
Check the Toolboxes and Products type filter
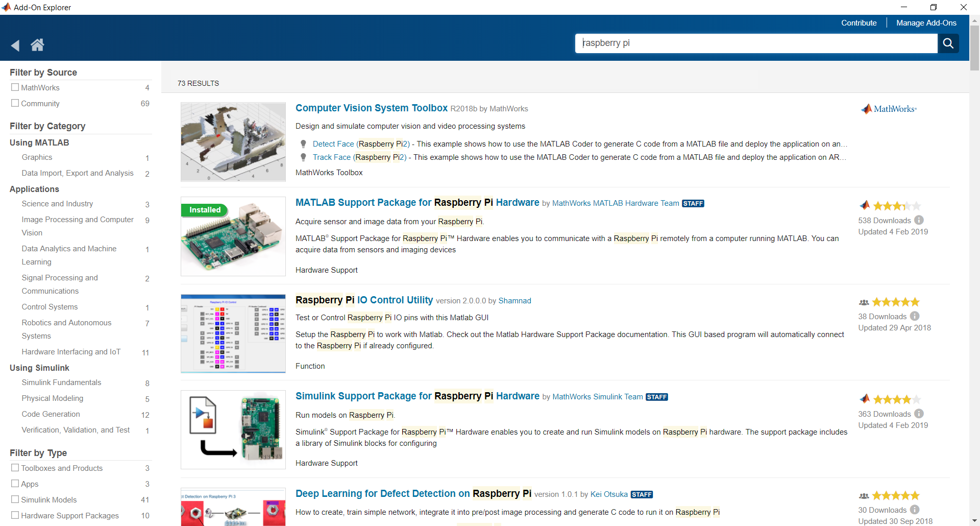pos(15,468)
